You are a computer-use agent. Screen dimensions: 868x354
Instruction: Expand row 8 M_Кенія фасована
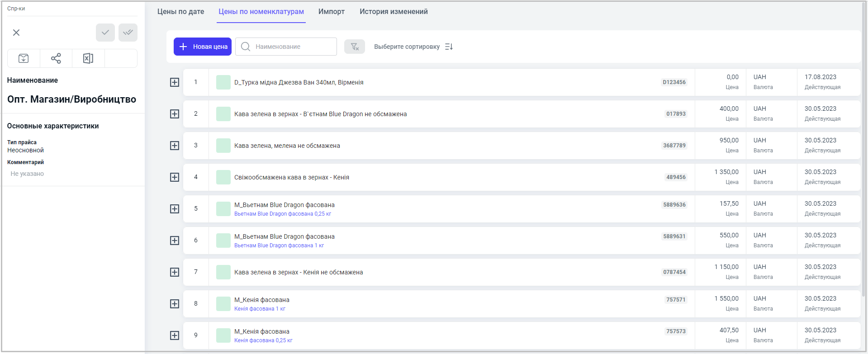[x=175, y=304]
